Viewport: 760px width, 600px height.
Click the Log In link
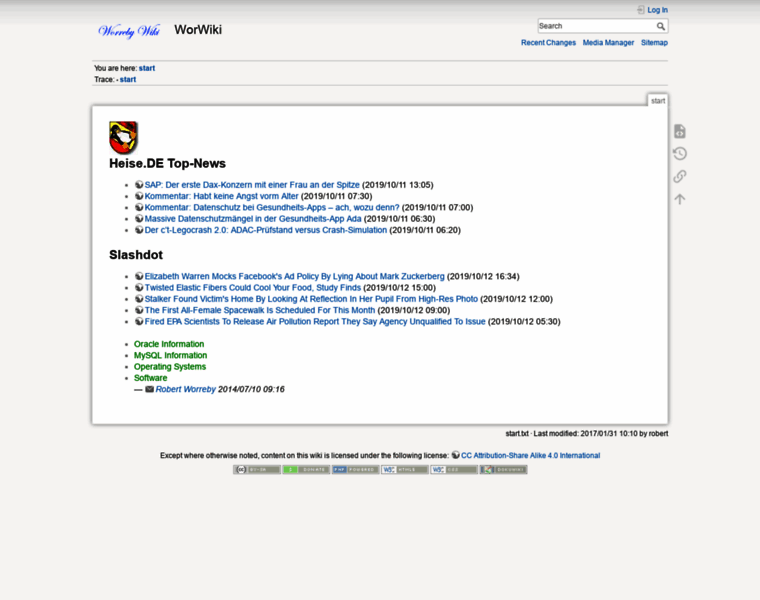(657, 10)
